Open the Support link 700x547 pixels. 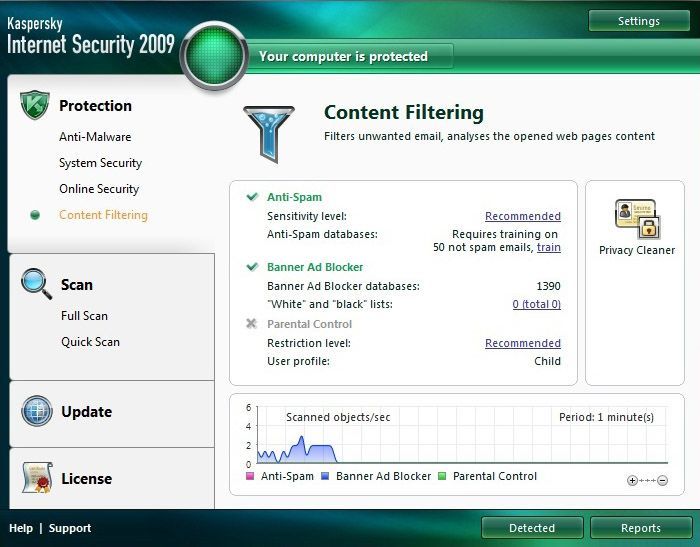(70, 528)
